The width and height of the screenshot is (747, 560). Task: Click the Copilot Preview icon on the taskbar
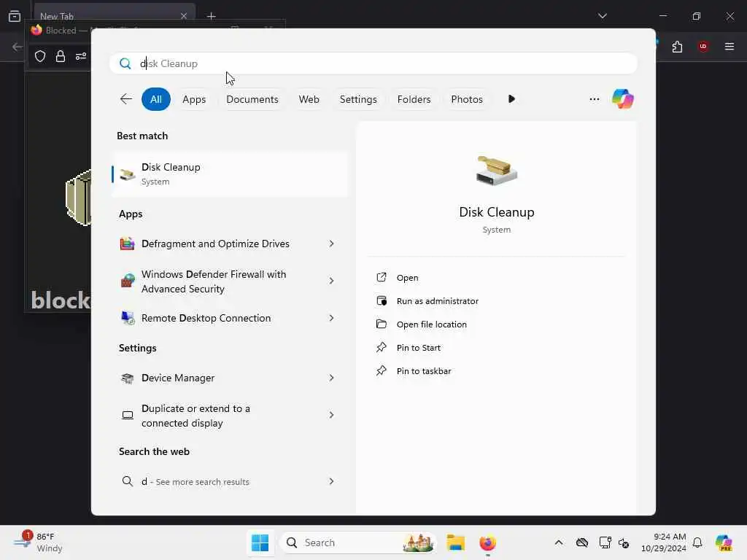pos(724,542)
